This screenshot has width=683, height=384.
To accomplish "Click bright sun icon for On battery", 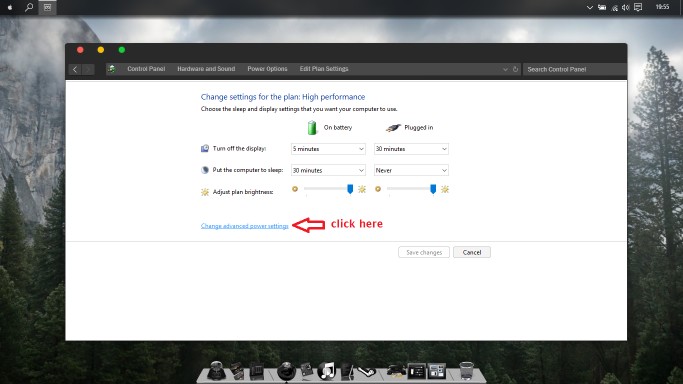I will tap(362, 189).
